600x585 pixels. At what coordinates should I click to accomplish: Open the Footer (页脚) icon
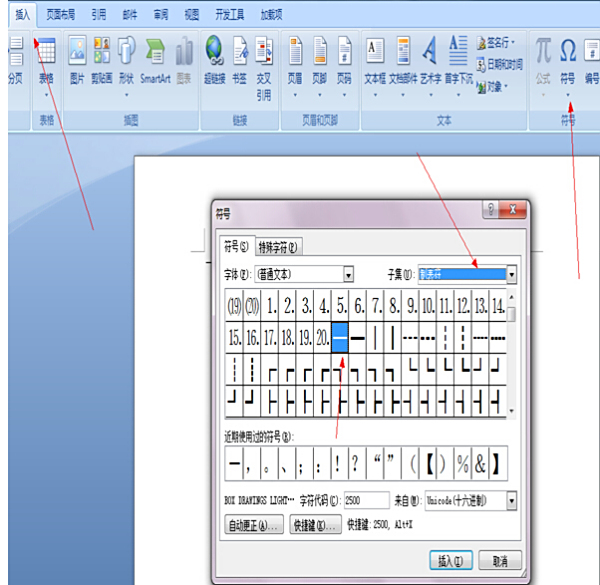click(x=320, y=50)
